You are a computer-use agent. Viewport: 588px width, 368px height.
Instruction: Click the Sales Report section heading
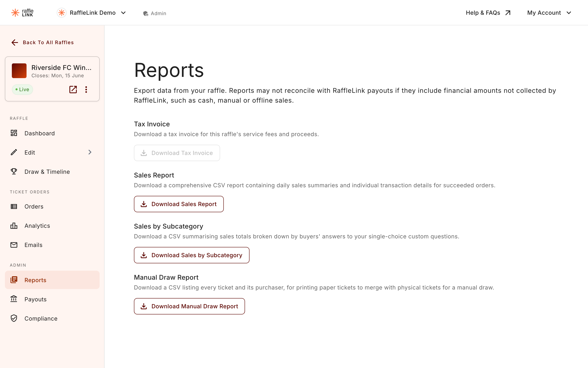tap(154, 175)
